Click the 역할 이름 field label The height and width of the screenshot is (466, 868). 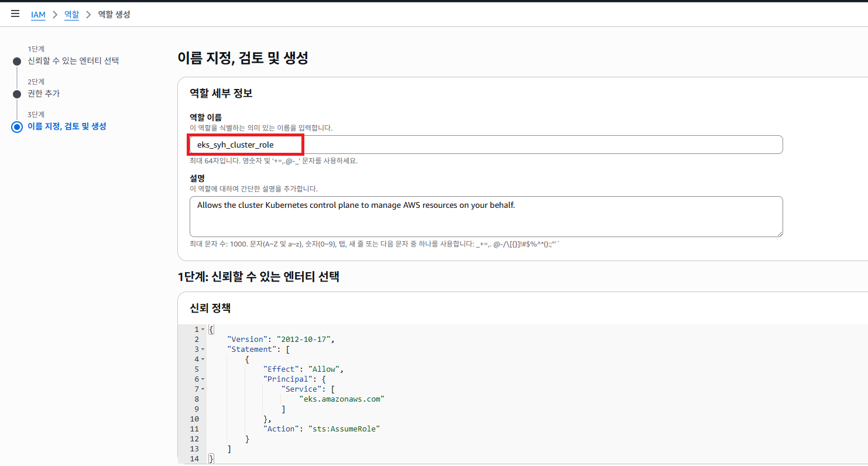coord(205,118)
